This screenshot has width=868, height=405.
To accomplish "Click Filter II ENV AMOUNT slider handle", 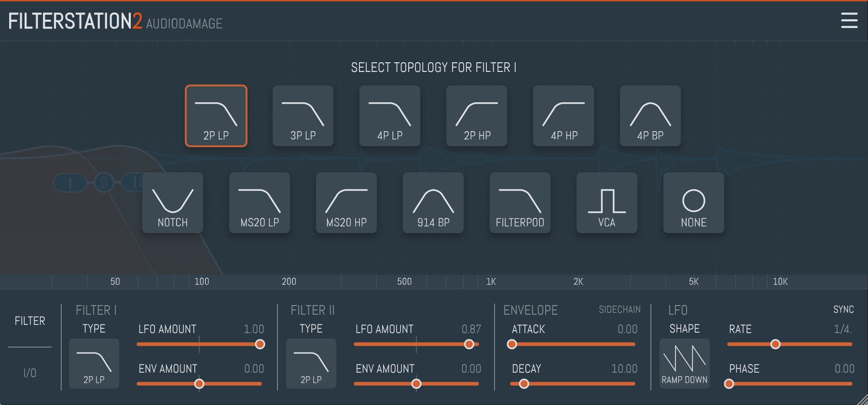I will 416,384.
